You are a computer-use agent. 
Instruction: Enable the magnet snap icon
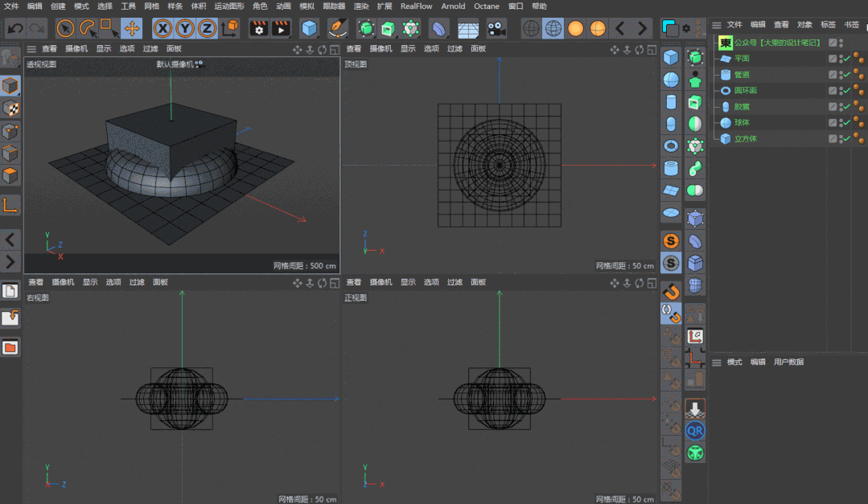(671, 291)
